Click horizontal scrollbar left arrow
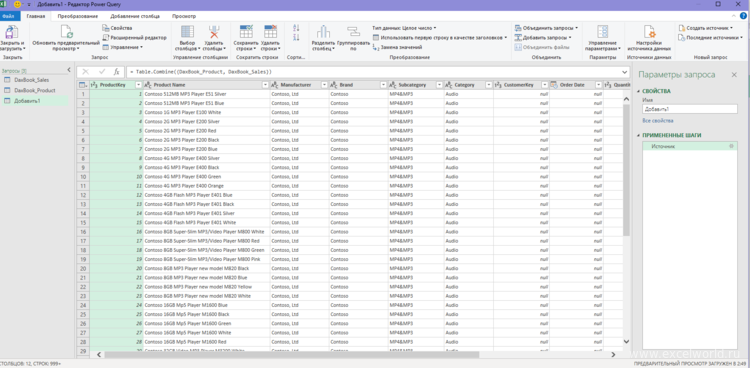Image resolution: width=750 pixels, height=368 pixels. click(99, 355)
